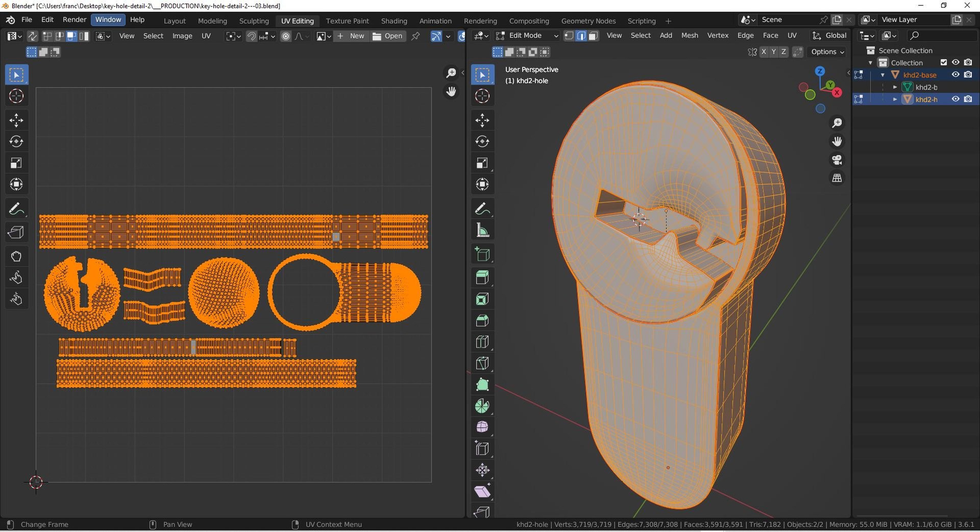The width and height of the screenshot is (980, 532).
Task: Open UV editor pivot point dropdown
Action: [233, 36]
